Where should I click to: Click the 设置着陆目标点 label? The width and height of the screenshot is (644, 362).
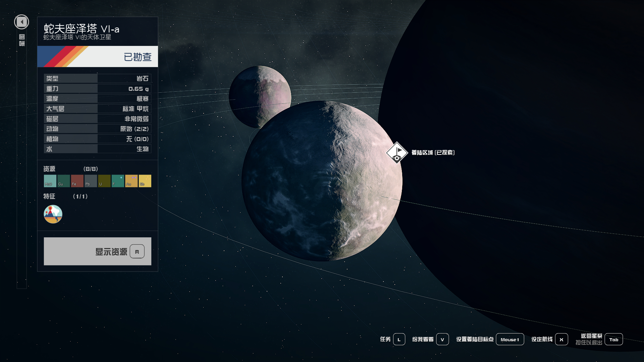coord(475,340)
